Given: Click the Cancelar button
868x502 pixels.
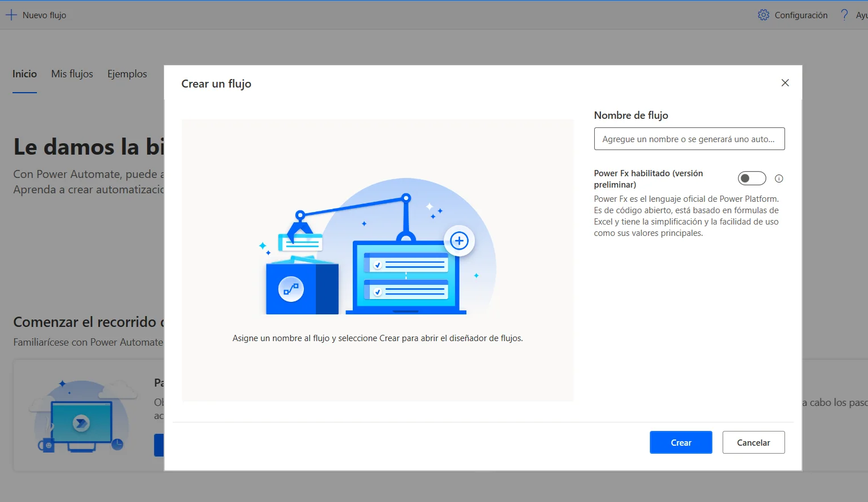Looking at the screenshot, I should (x=753, y=442).
